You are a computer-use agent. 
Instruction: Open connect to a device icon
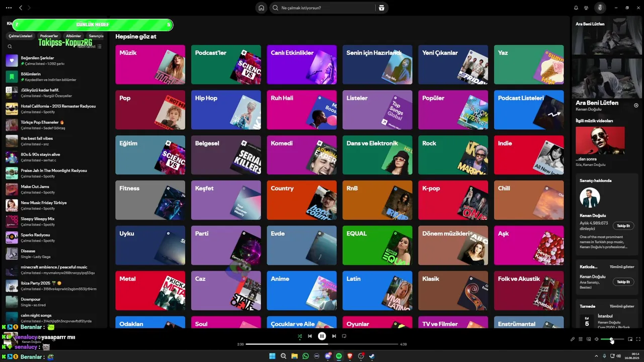(588, 339)
